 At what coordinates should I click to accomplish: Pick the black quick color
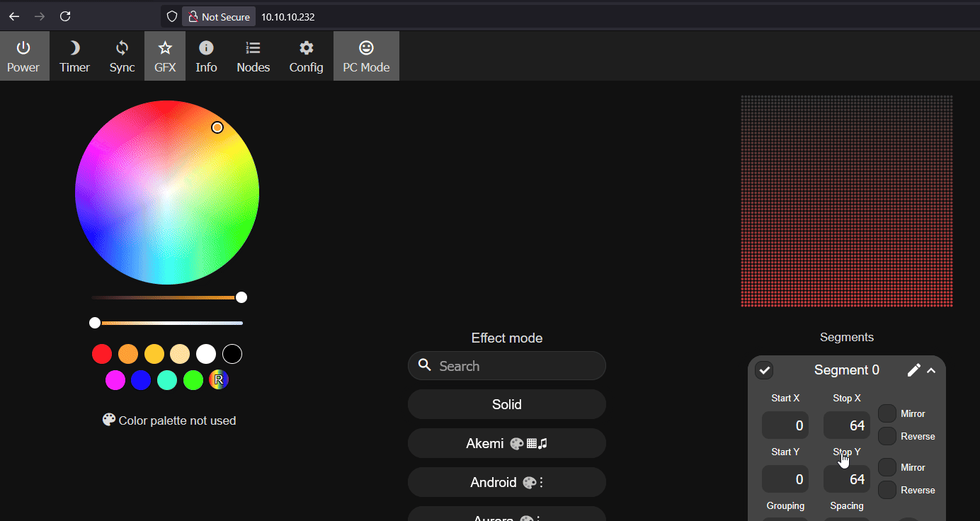tap(232, 354)
